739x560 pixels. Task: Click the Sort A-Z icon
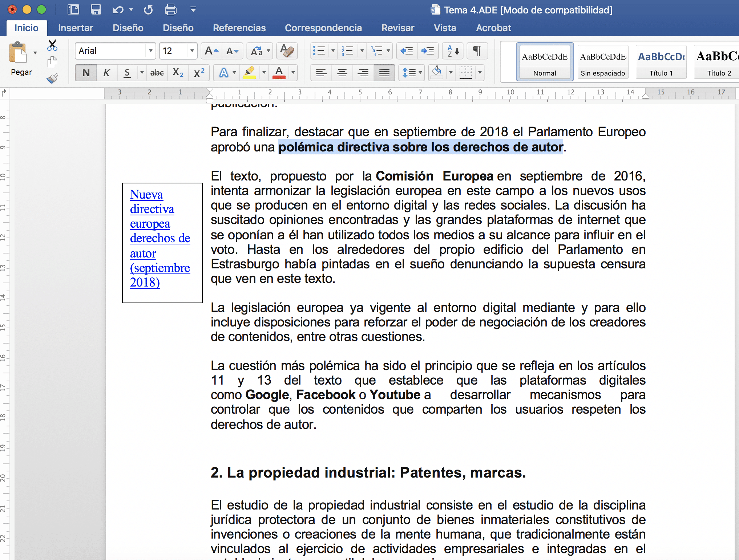point(453,51)
